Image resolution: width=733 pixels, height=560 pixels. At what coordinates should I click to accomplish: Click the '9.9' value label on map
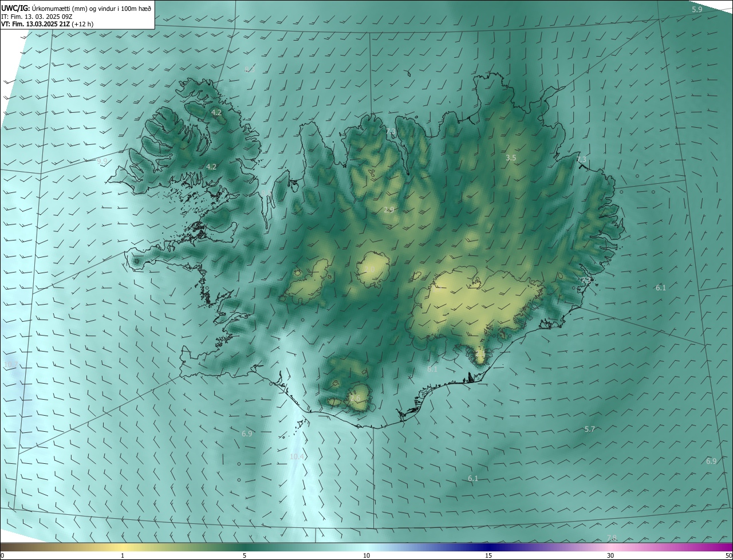coord(102,161)
